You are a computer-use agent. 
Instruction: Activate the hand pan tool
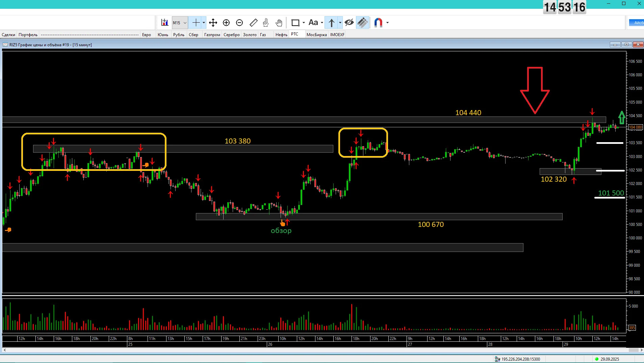pos(279,23)
